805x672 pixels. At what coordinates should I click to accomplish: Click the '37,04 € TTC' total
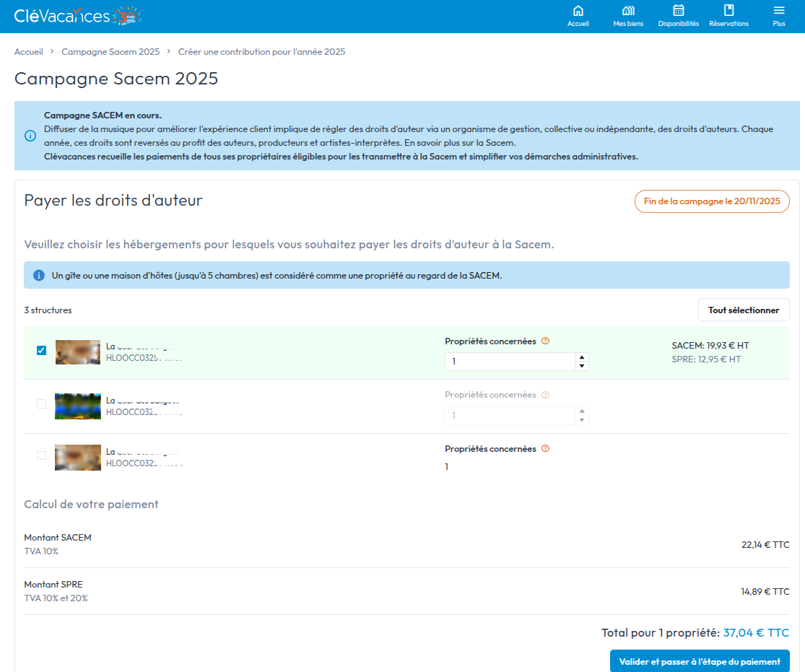[x=756, y=632]
